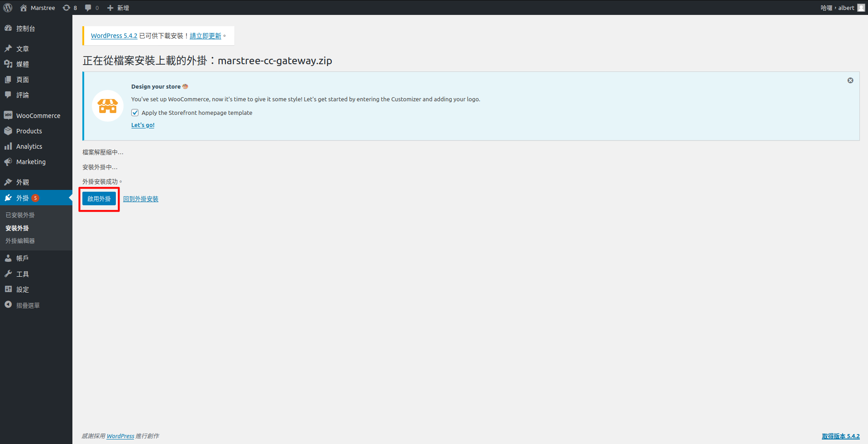The height and width of the screenshot is (444, 868).
Task: Click 取得版本 5.4.2 footer link
Action: pos(841,436)
